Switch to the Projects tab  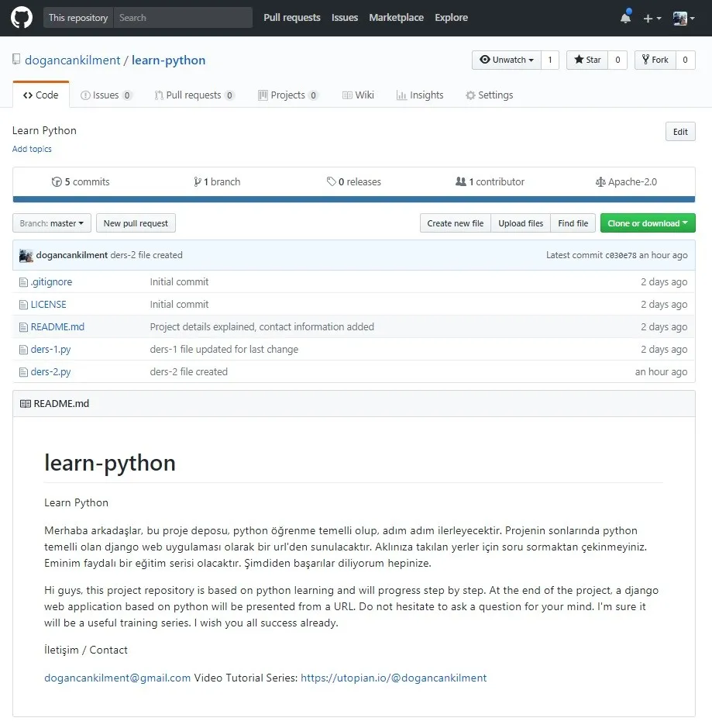[288, 95]
